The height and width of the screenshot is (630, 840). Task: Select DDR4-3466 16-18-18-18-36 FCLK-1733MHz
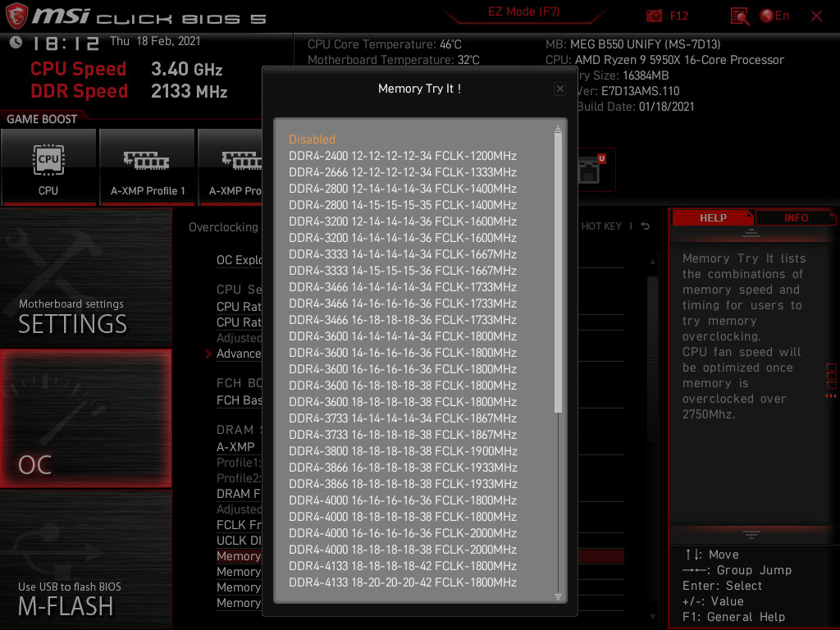click(403, 320)
